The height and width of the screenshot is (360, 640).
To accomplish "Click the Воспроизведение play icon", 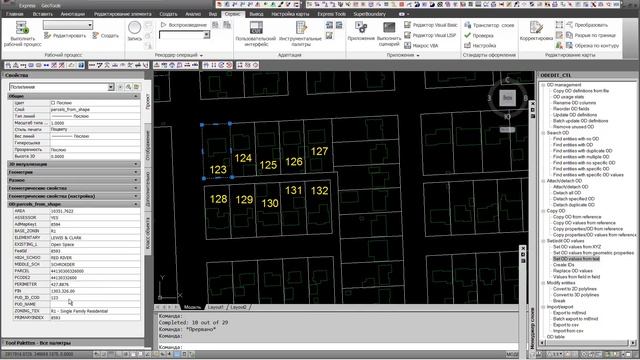I will pyautogui.click(x=164, y=25).
